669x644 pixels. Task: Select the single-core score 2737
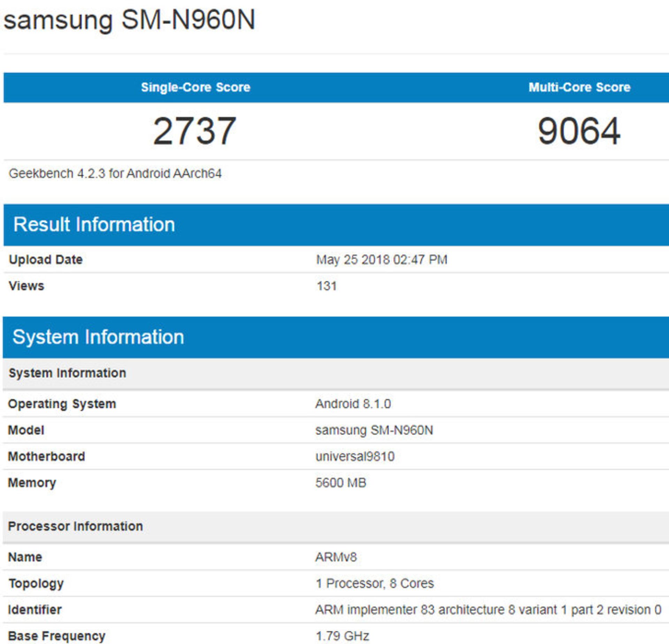[x=195, y=131]
